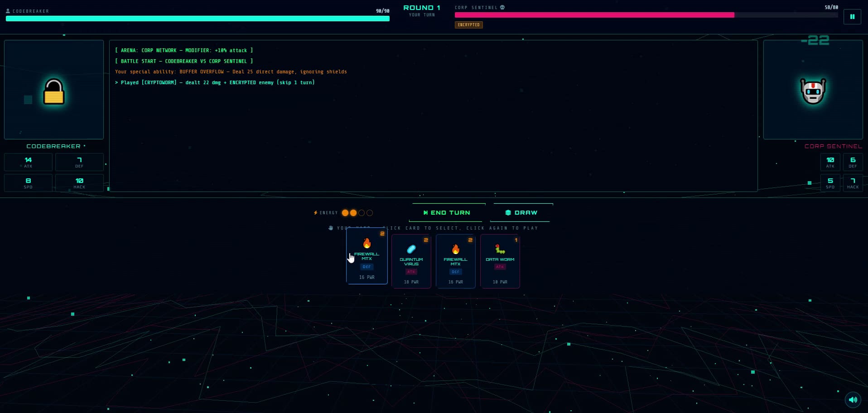This screenshot has width=868, height=413.
Task: Mute sound using the speaker icon
Action: coord(853,399)
